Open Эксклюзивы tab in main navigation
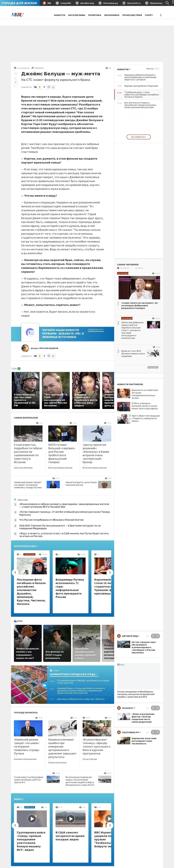 tap(77, 15)
